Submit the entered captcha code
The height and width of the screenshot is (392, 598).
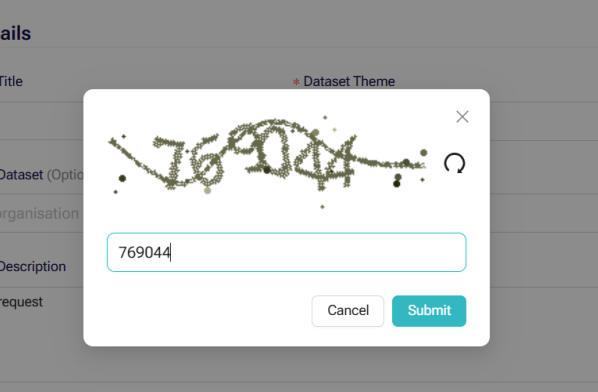point(429,311)
